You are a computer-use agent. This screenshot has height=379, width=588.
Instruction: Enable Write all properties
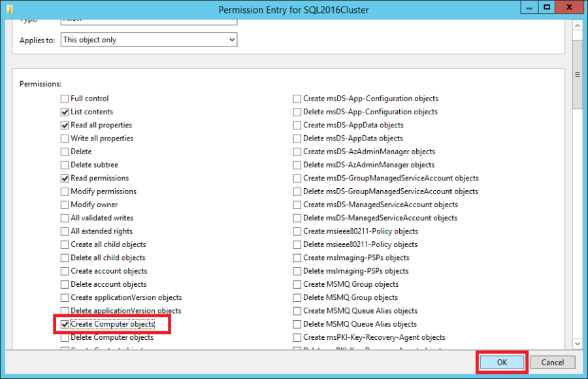pyautogui.click(x=64, y=138)
